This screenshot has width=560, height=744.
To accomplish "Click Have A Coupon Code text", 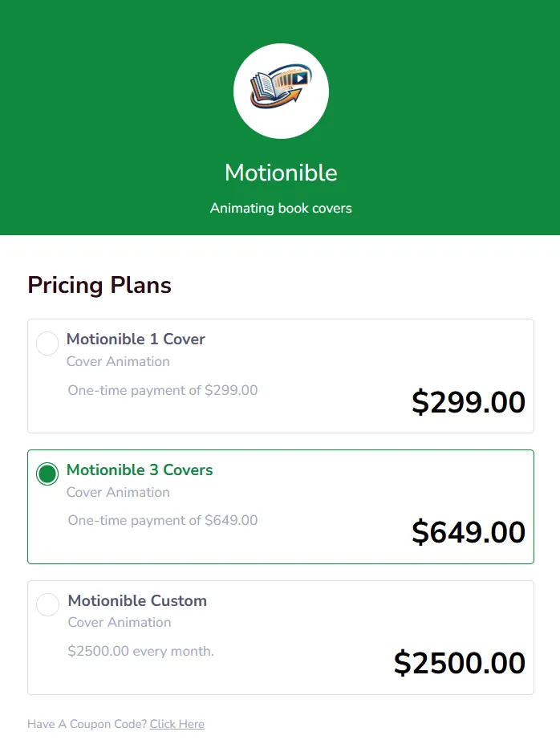I will coord(87,724).
